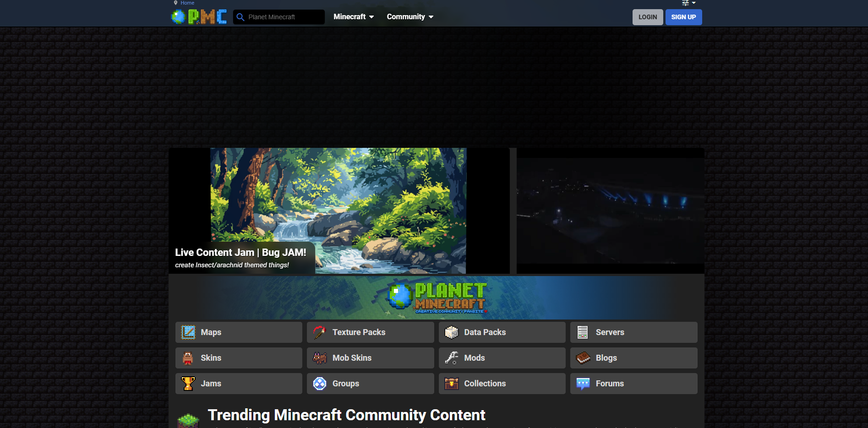Screen dimensions: 868x428
Task: Open the Minecraft dropdown menu
Action: (354, 16)
